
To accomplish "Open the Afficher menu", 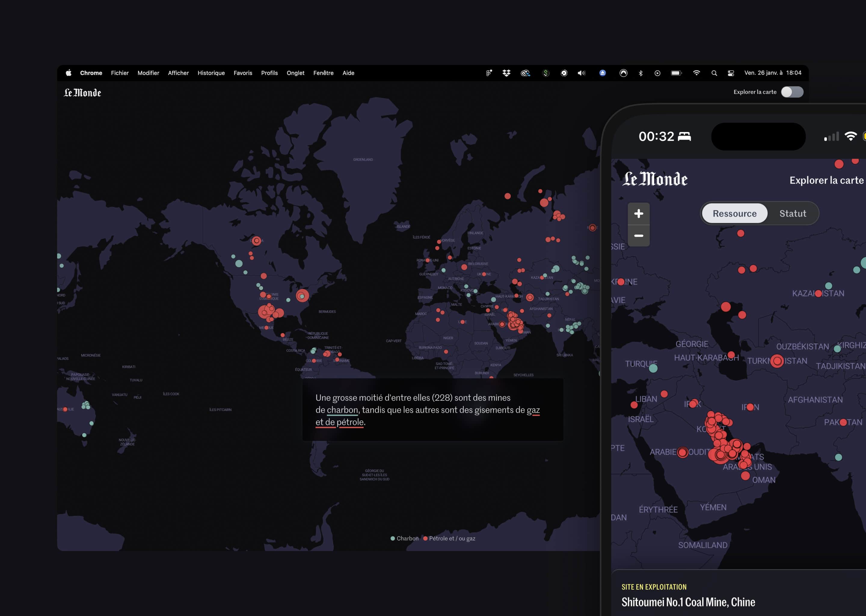I will coord(178,73).
